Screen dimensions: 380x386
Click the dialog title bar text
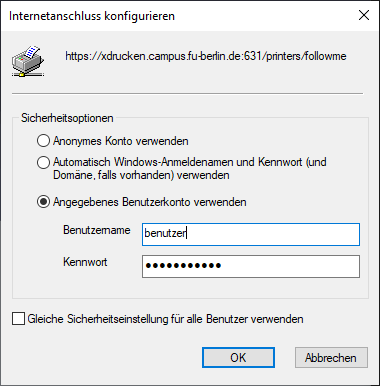point(92,16)
